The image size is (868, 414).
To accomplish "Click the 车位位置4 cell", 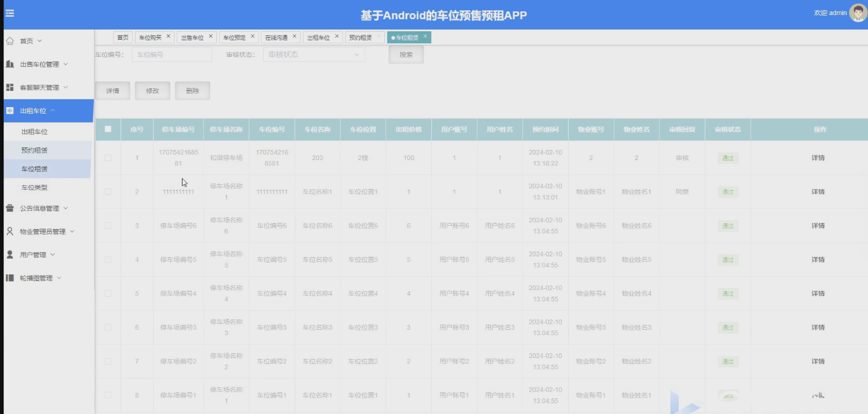I will point(363,294).
